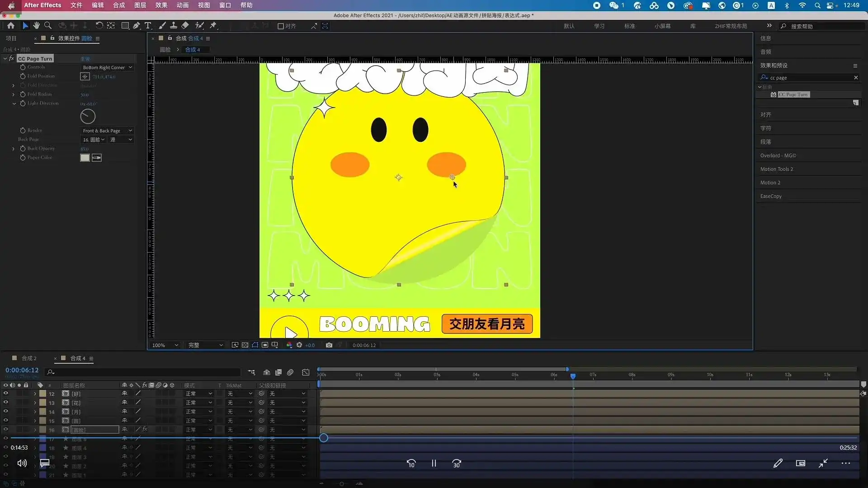Enable the 对齐 snapping checkbox
Image resolution: width=868 pixels, height=488 pixels.
point(281,26)
